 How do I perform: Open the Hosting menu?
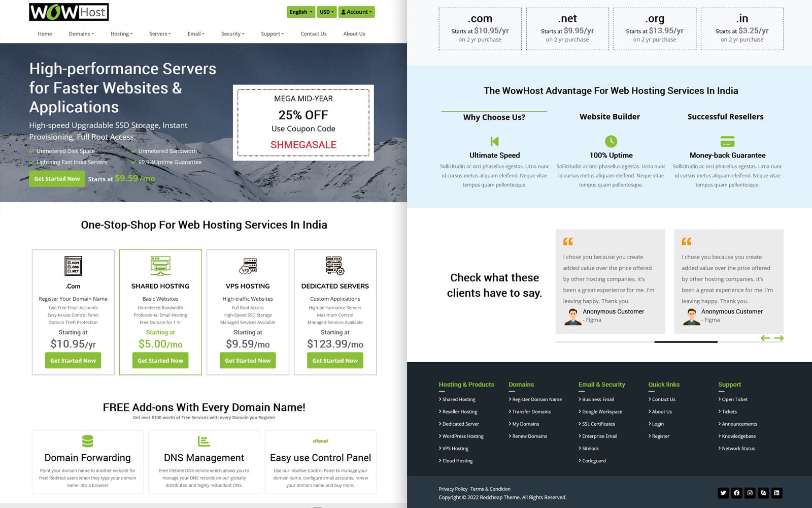pos(121,34)
